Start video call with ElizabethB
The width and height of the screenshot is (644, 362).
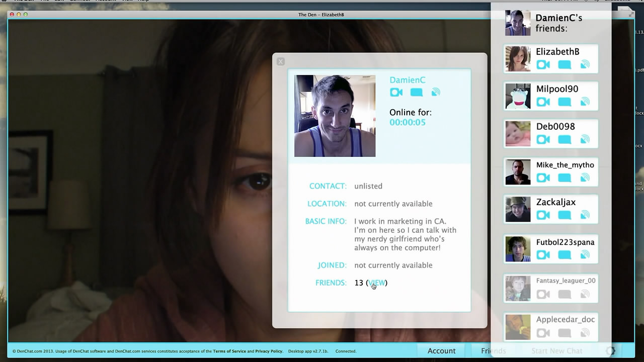point(543,65)
